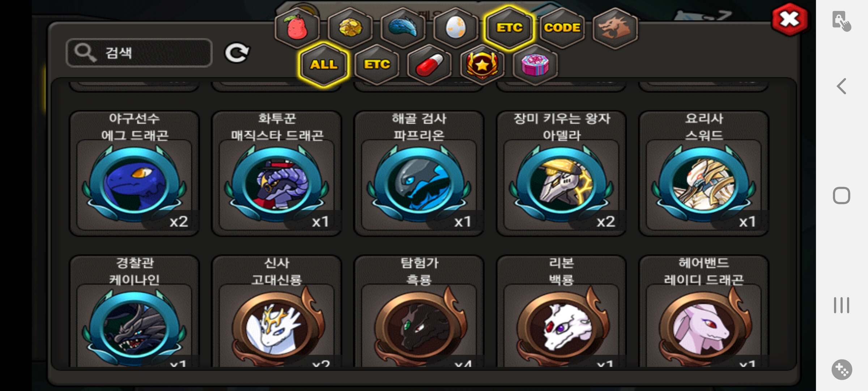Click the 검색 search field

pos(139,53)
